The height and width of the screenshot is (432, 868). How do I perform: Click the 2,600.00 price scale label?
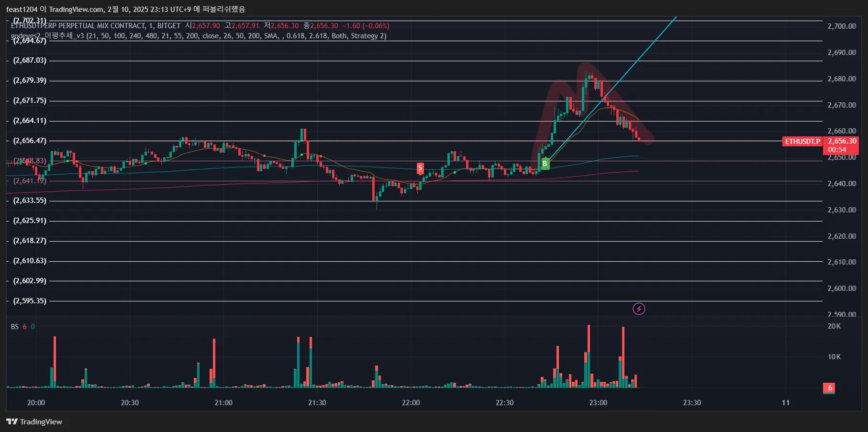[842, 288]
